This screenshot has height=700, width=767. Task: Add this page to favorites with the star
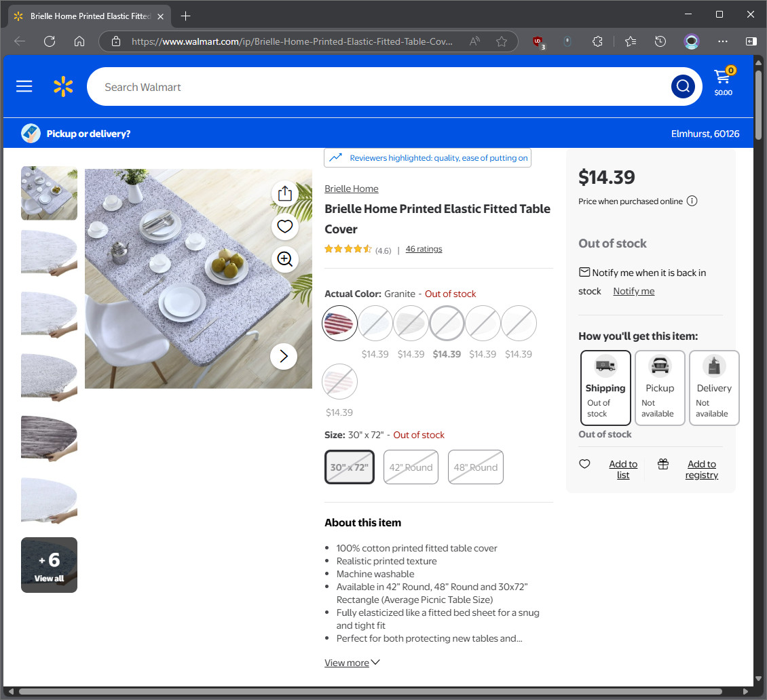click(502, 41)
